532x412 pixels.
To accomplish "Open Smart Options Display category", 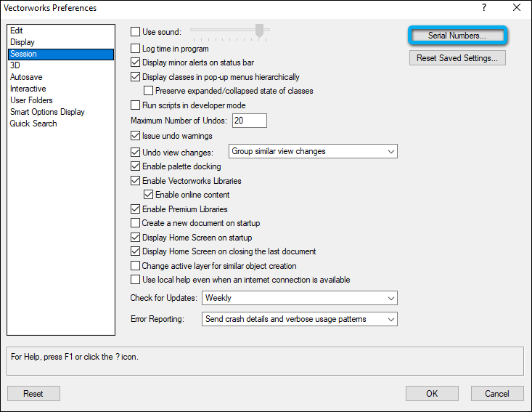I will click(x=61, y=112).
